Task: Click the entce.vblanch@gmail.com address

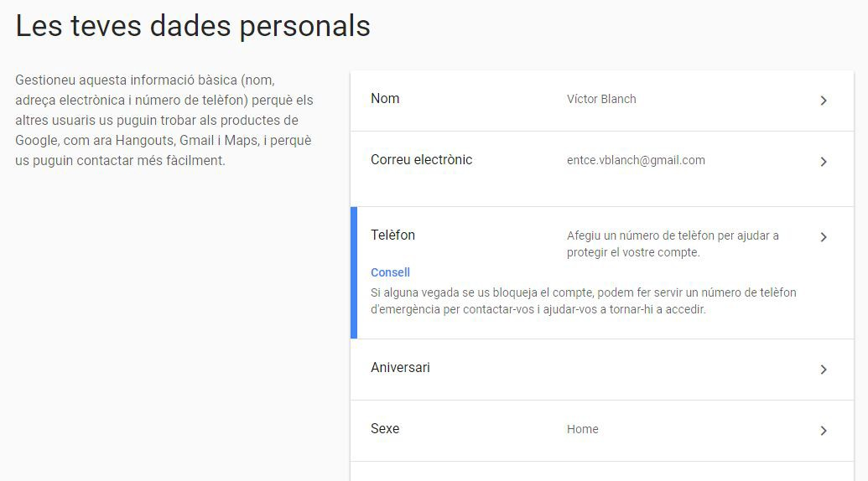Action: (636, 160)
